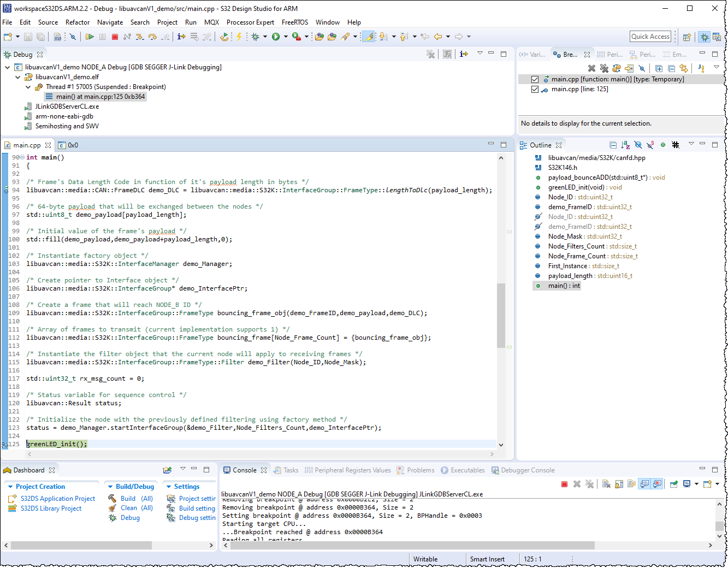Click the Terminate debug session icon
This screenshot has height=568, width=728.
tap(115, 37)
